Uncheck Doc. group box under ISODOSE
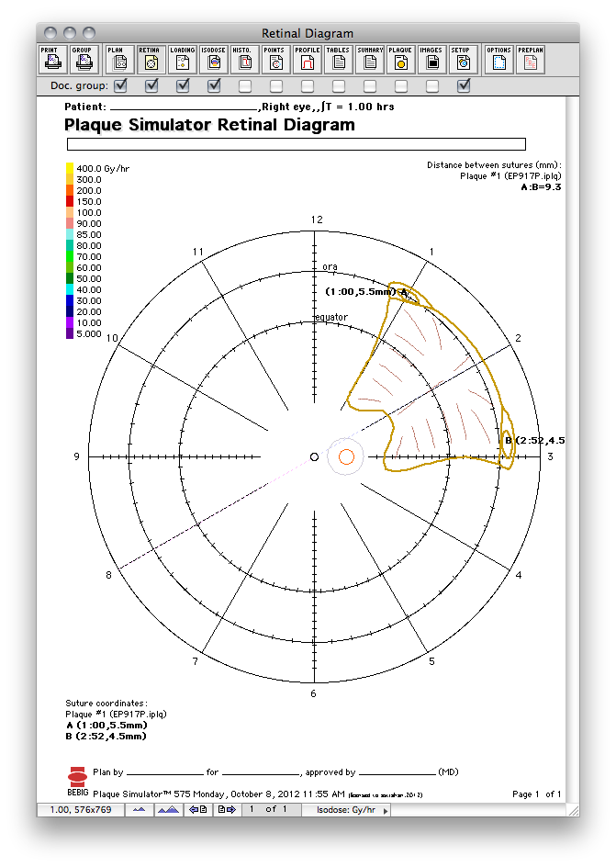This screenshot has width=616, height=867. coord(214,85)
